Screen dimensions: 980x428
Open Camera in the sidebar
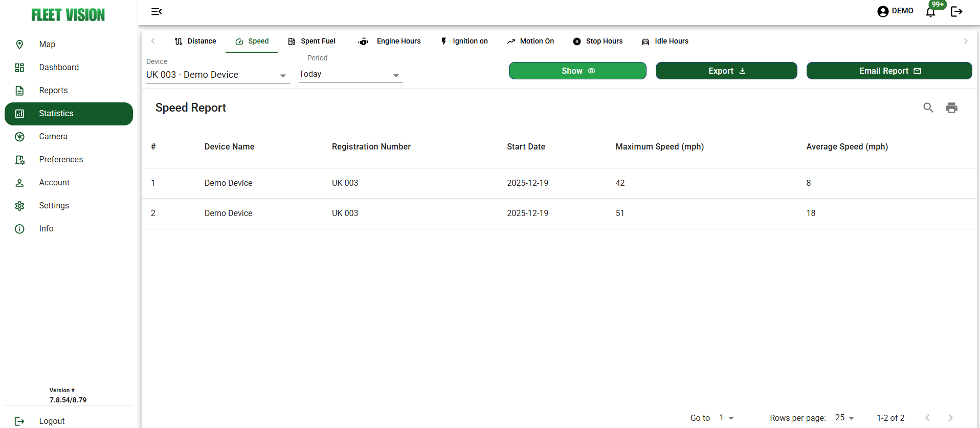tap(53, 137)
